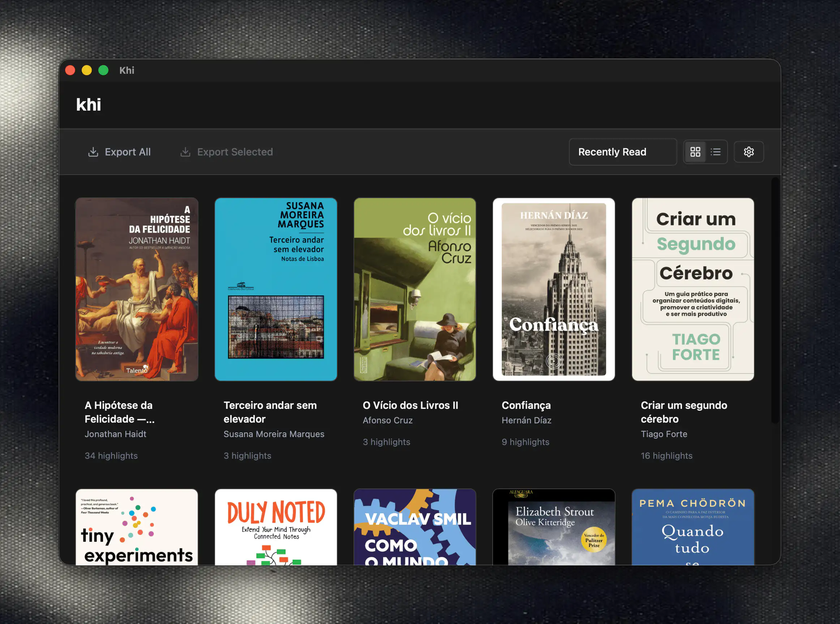Select the tiny experiments book cover
840x624 pixels.
pos(137,527)
